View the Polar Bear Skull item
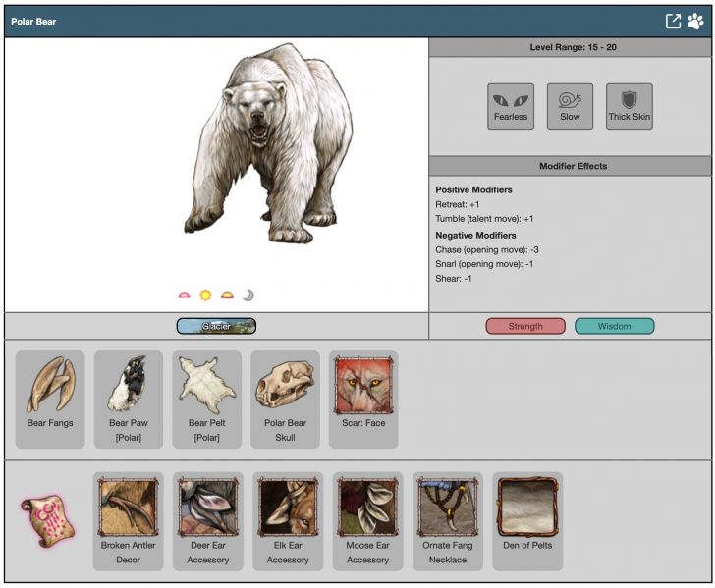The image size is (715, 588). point(285,400)
